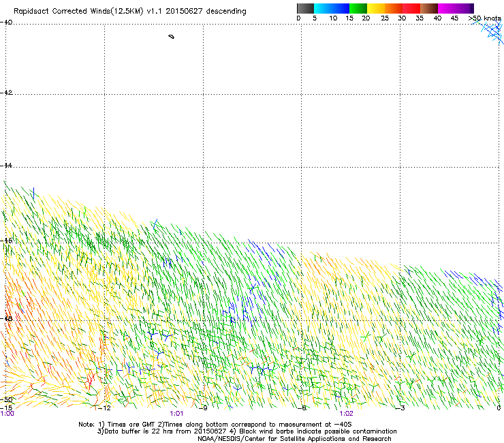This screenshot has width=504, height=443.
Task: Click the -44 latitude axis label
Action: click(6, 166)
